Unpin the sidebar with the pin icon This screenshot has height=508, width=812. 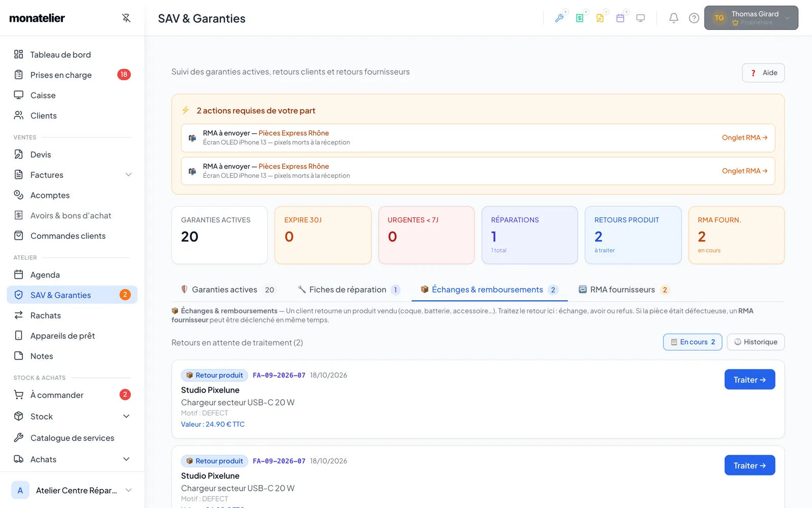pyautogui.click(x=126, y=18)
